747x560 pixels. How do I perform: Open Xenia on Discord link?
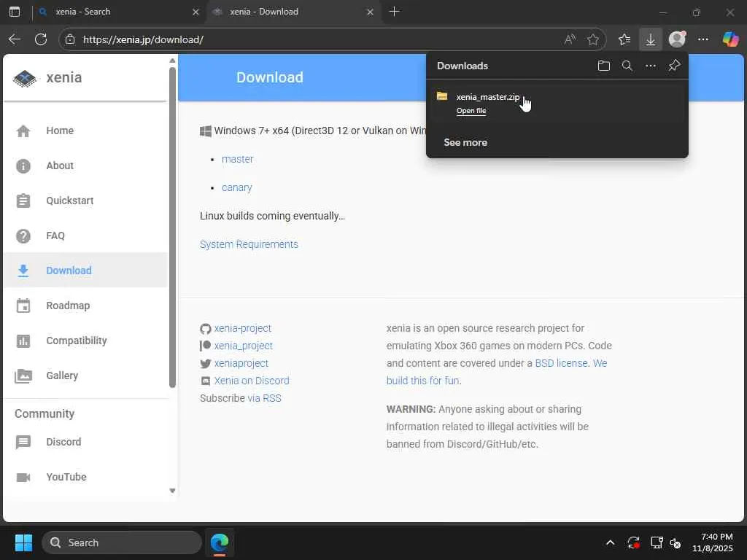pos(252,381)
